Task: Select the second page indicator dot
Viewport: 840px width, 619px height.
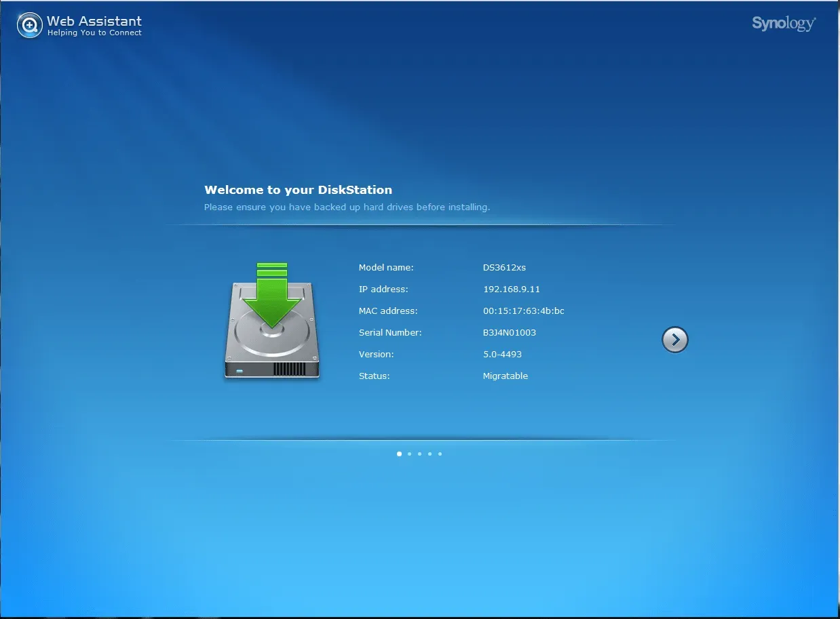Action: click(x=409, y=454)
